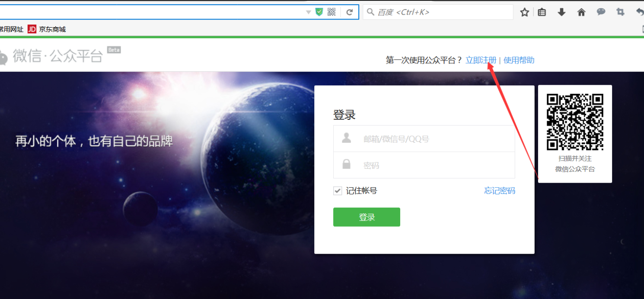The width and height of the screenshot is (644, 299).
Task: Open the URL history dropdown arrow
Action: click(x=308, y=12)
